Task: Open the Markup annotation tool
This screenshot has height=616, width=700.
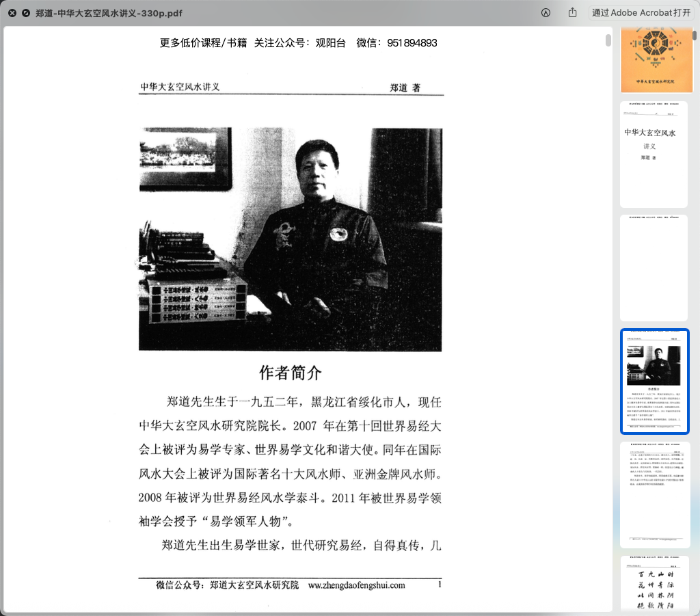Action: point(546,13)
